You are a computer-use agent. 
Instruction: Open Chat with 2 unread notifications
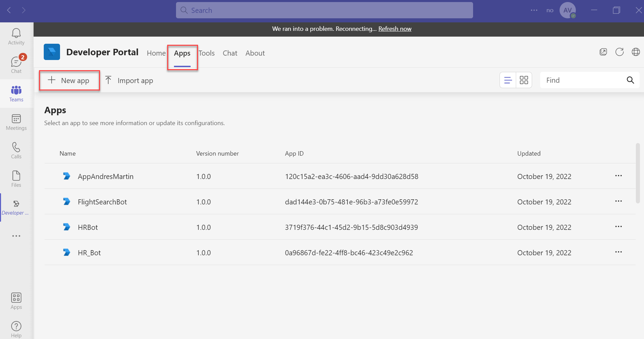tap(16, 65)
